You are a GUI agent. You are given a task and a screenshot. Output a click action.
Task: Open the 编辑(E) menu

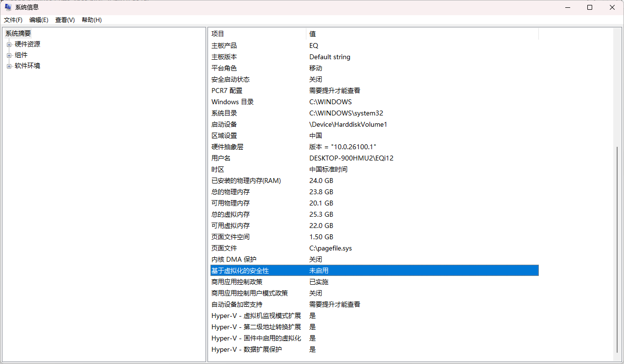coord(39,20)
